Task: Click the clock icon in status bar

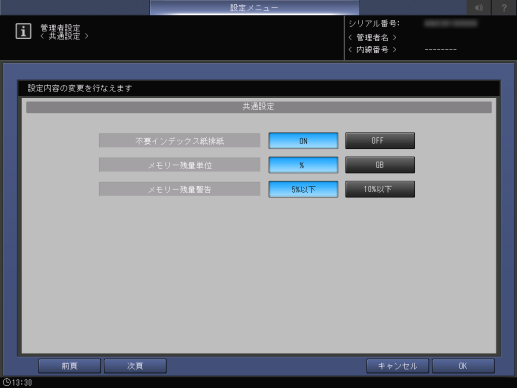Action: pos(6,382)
